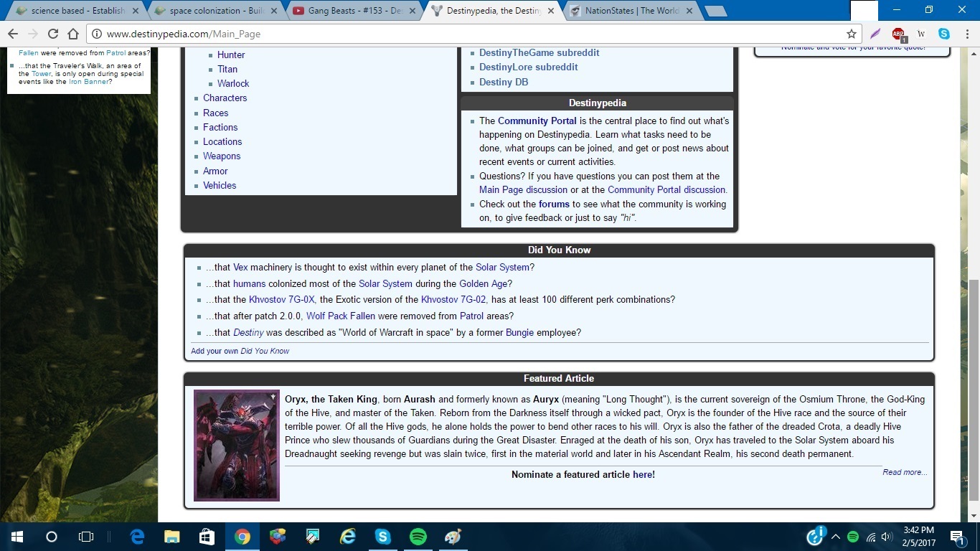Open File Explorer from the taskbar
This screenshot has width=980, height=551.
click(171, 537)
